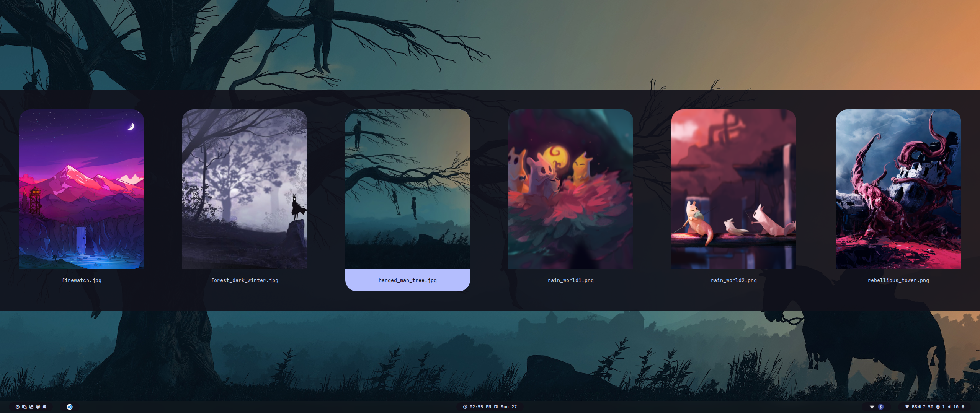Image resolution: width=980 pixels, height=413 pixels.
Task: Open the documents icon in the taskbar
Action: 24,407
